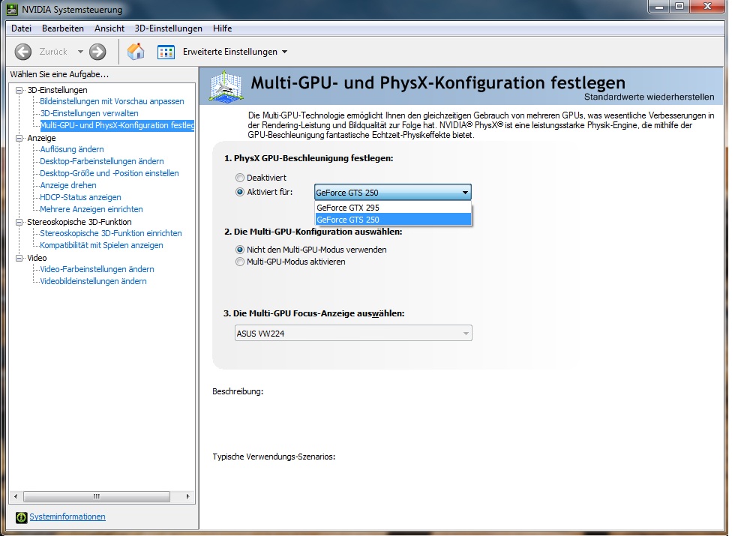Collapse the 3D-Einstellungen tree node
756x536 pixels.
(x=19, y=90)
